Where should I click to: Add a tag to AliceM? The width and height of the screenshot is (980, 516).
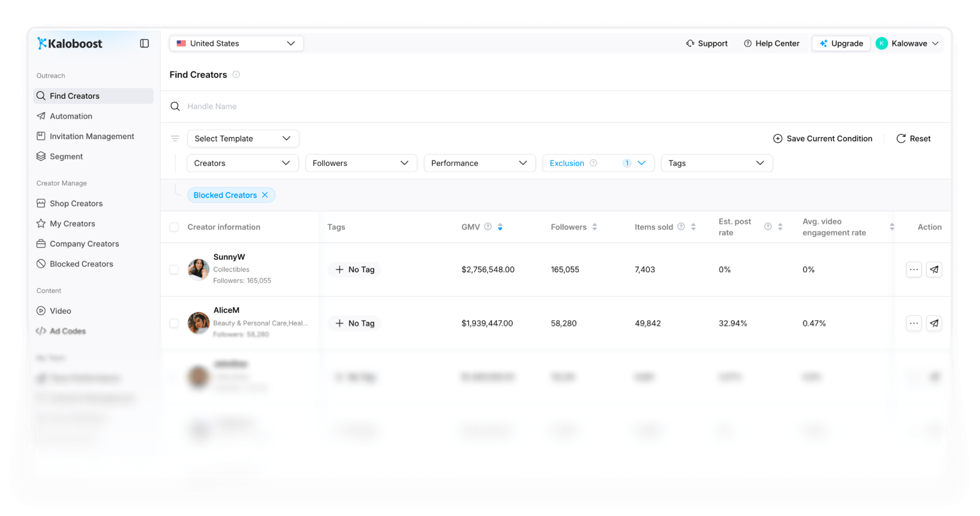[x=355, y=323]
